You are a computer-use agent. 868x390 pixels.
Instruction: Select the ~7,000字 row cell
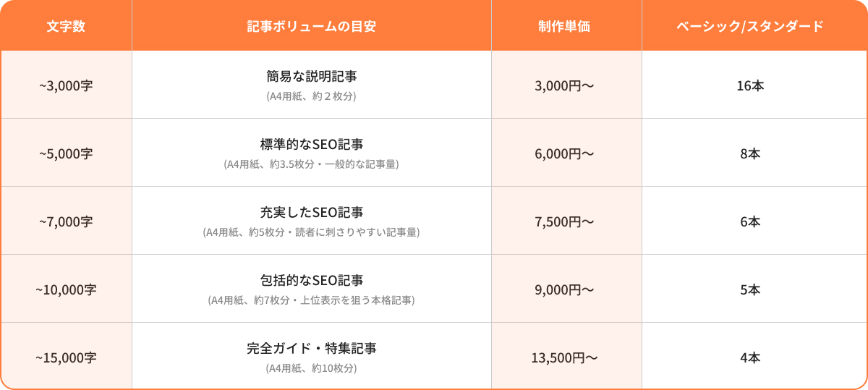click(66, 221)
